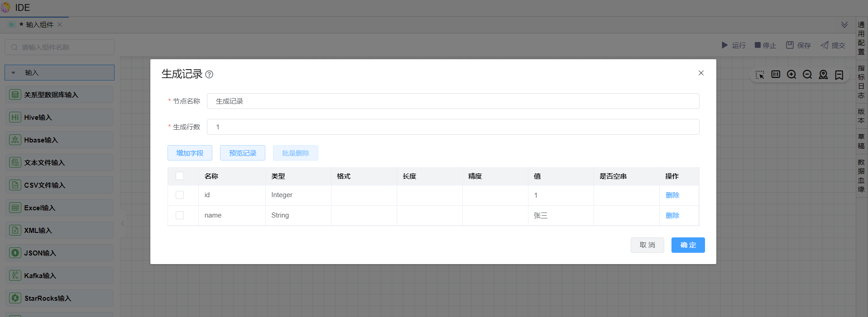Image resolution: width=868 pixels, height=317 pixels.
Task: Click the 关系型数据库输入 component icon
Action: point(15,95)
